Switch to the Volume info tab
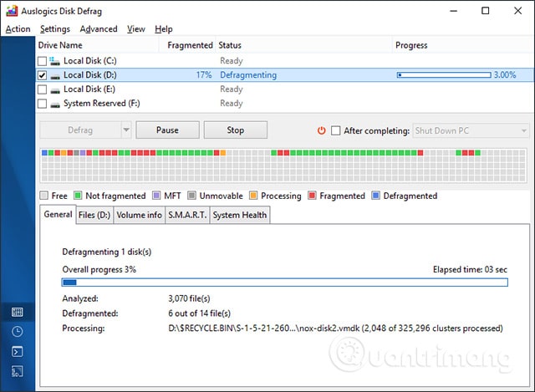Image resolution: width=535 pixels, height=392 pixels. 140,215
